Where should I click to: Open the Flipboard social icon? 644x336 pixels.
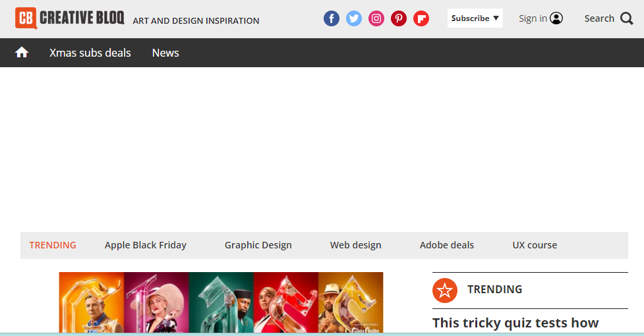(421, 18)
